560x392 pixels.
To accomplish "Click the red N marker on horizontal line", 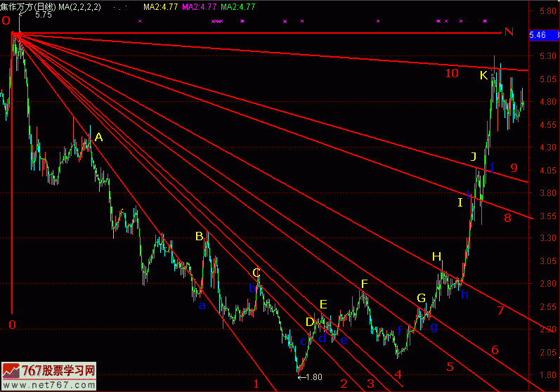I will pyautogui.click(x=509, y=32).
